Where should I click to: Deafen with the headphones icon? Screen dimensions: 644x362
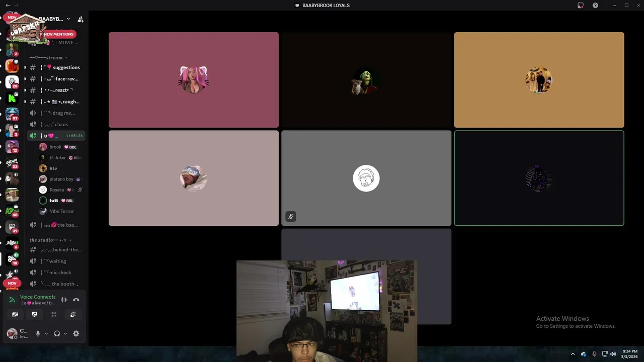pos(57,333)
